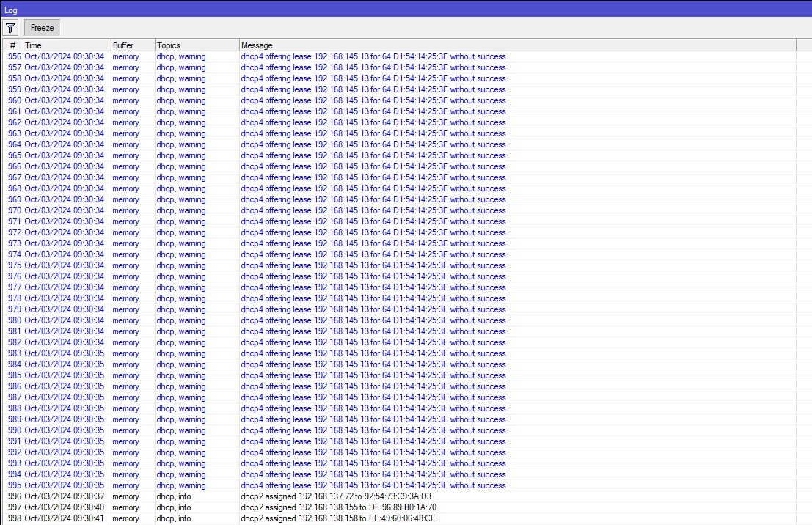Select warning entry 970
812x525 pixels.
293,210
